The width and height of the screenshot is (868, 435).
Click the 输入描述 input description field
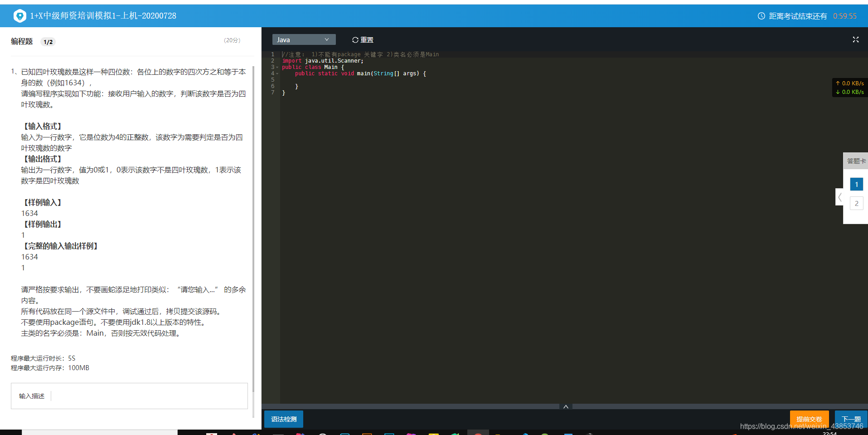point(129,396)
